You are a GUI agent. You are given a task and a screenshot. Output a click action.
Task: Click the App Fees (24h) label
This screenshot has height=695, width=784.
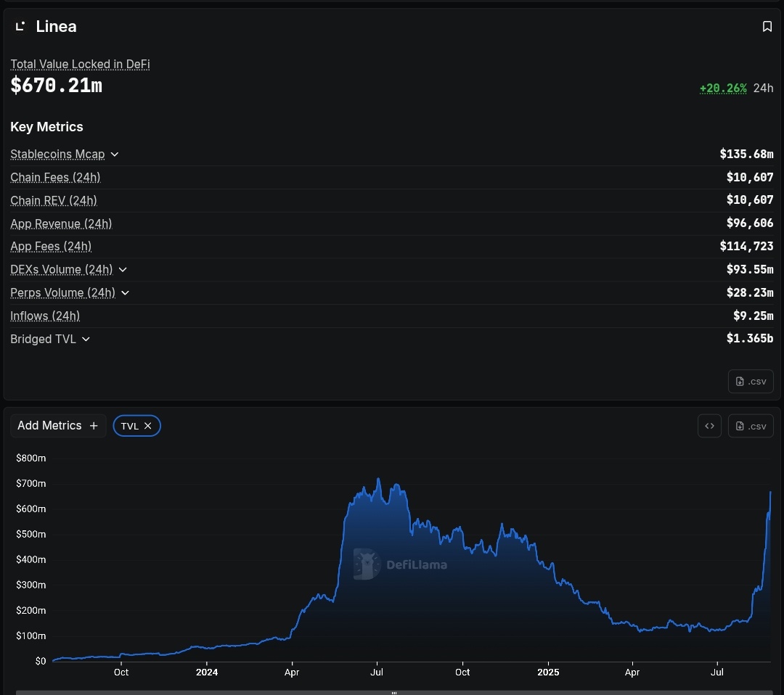tap(51, 247)
